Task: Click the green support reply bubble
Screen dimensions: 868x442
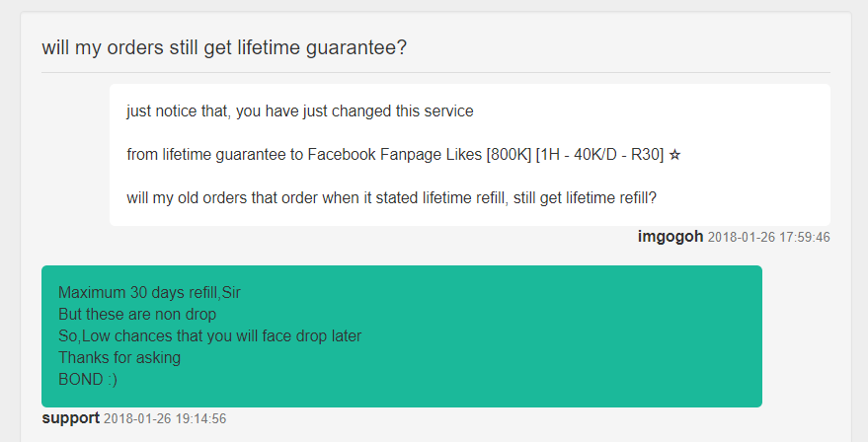Action: click(x=402, y=336)
